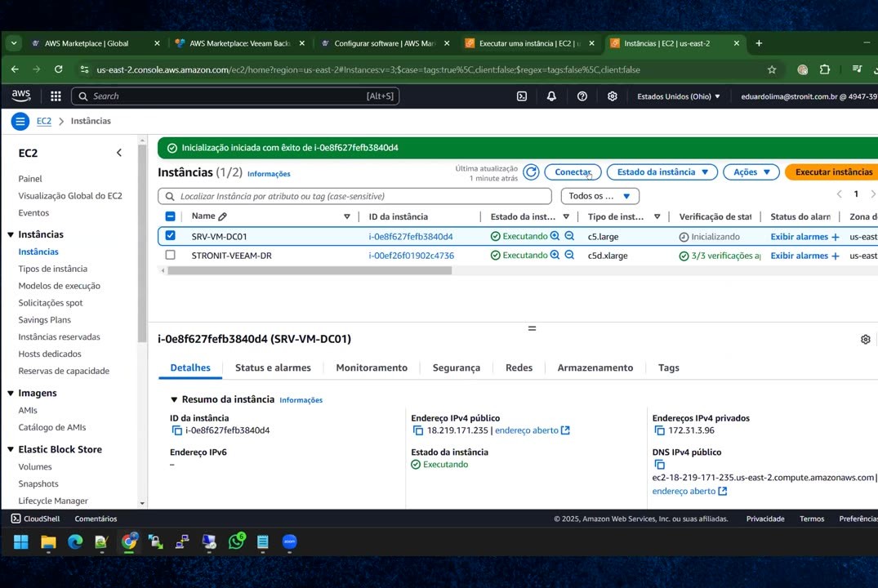Open the AWS home logo
The width and height of the screenshot is (878, 588).
tap(21, 96)
